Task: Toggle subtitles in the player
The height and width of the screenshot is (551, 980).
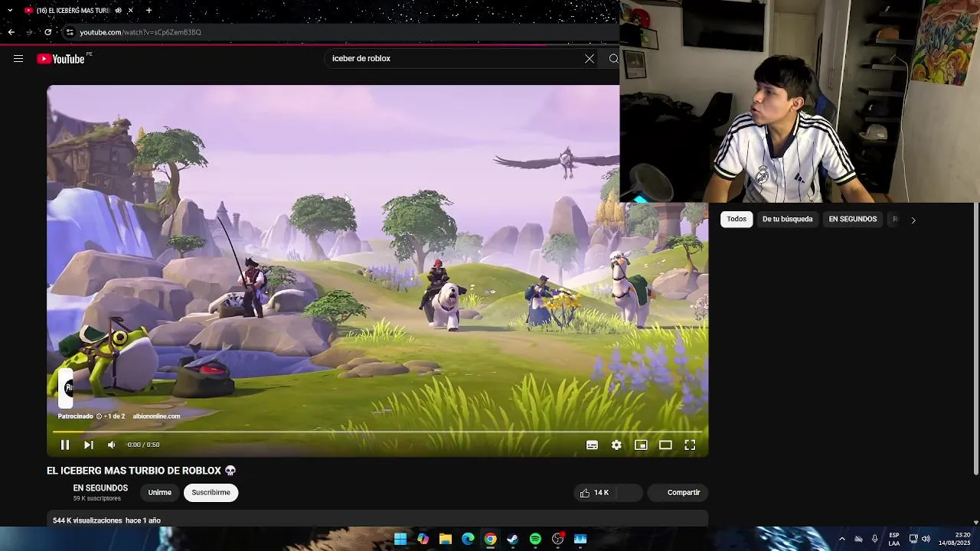Action: tap(592, 445)
